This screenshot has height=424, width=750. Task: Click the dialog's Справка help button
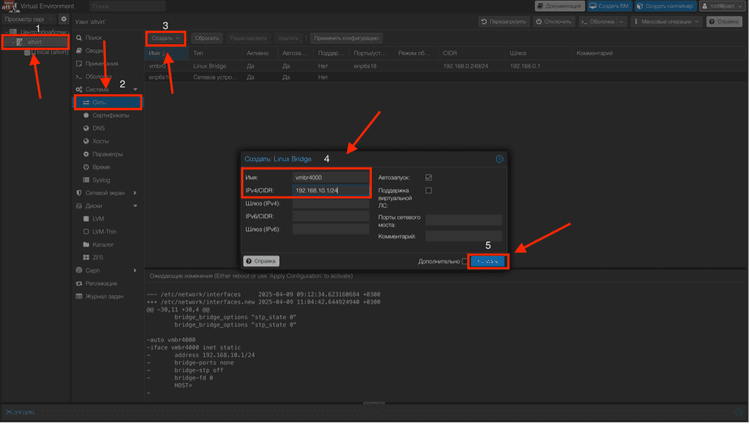(x=261, y=261)
